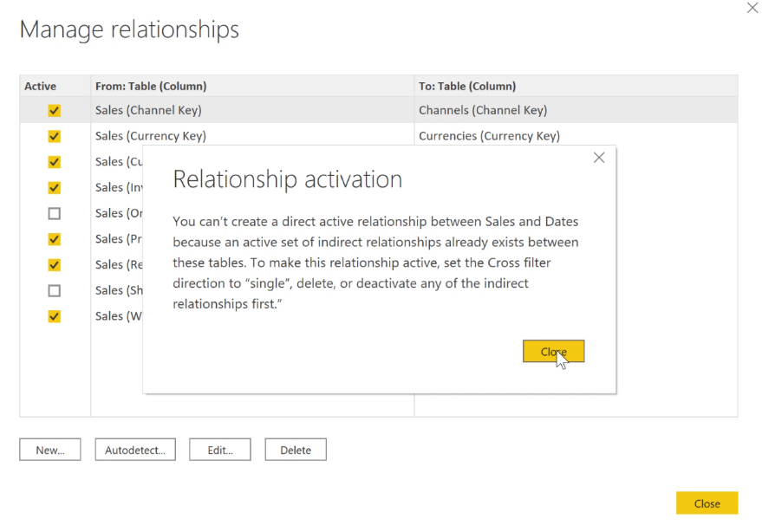Toggle Active checkbox for Sales (W row

click(55, 316)
